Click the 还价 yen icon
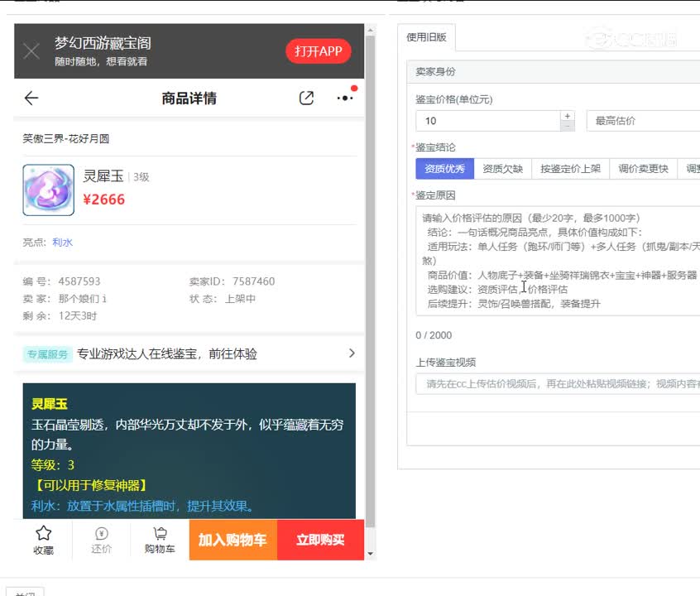Screen dimensions: 700x596 pos(101,533)
